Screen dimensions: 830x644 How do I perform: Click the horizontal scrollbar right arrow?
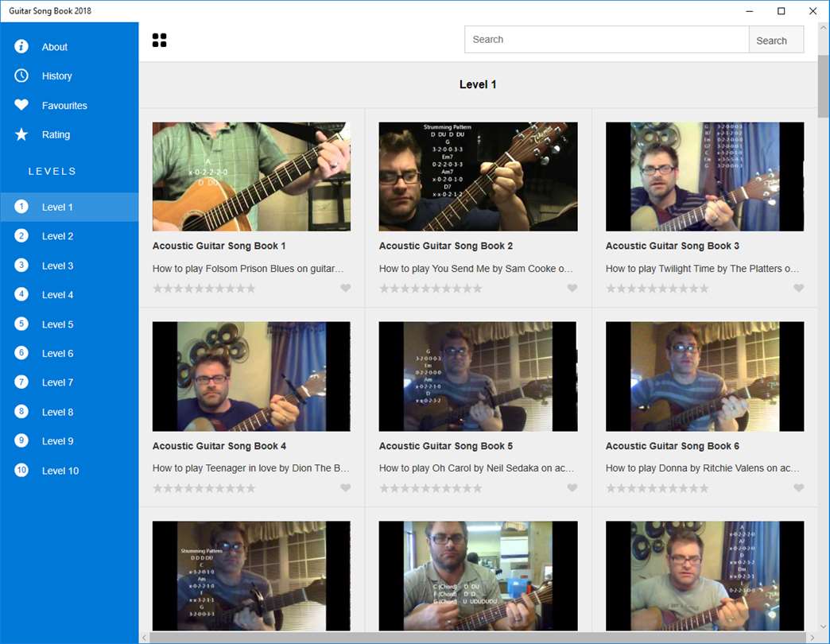click(x=812, y=638)
